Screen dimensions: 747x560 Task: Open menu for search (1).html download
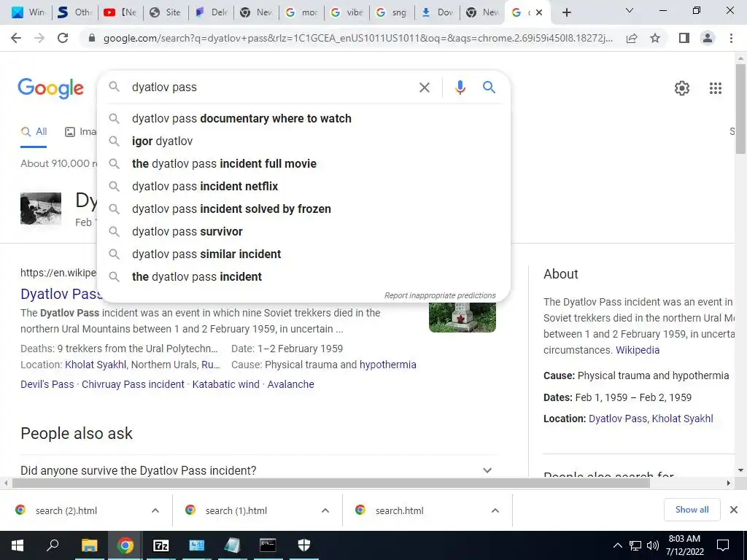click(x=325, y=510)
